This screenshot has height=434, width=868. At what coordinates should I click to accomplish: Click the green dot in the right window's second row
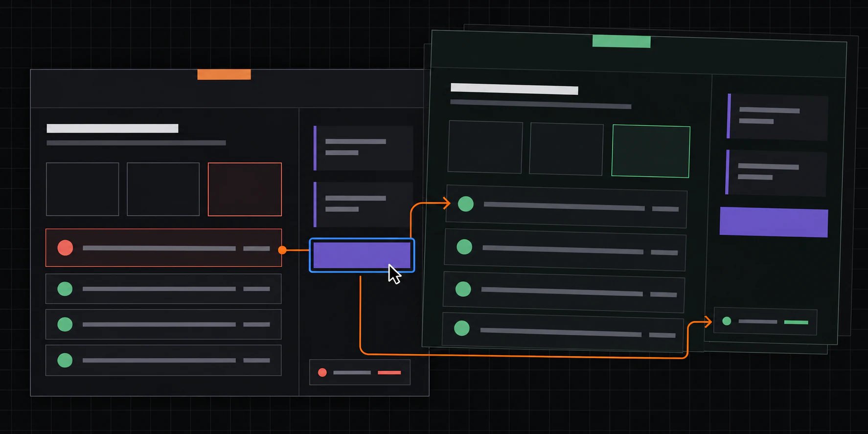click(x=464, y=247)
